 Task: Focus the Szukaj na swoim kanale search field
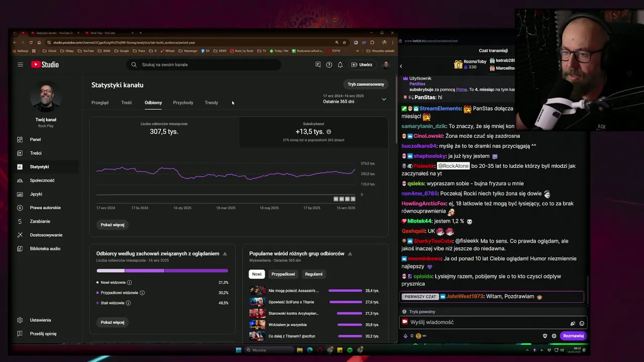(204, 64)
